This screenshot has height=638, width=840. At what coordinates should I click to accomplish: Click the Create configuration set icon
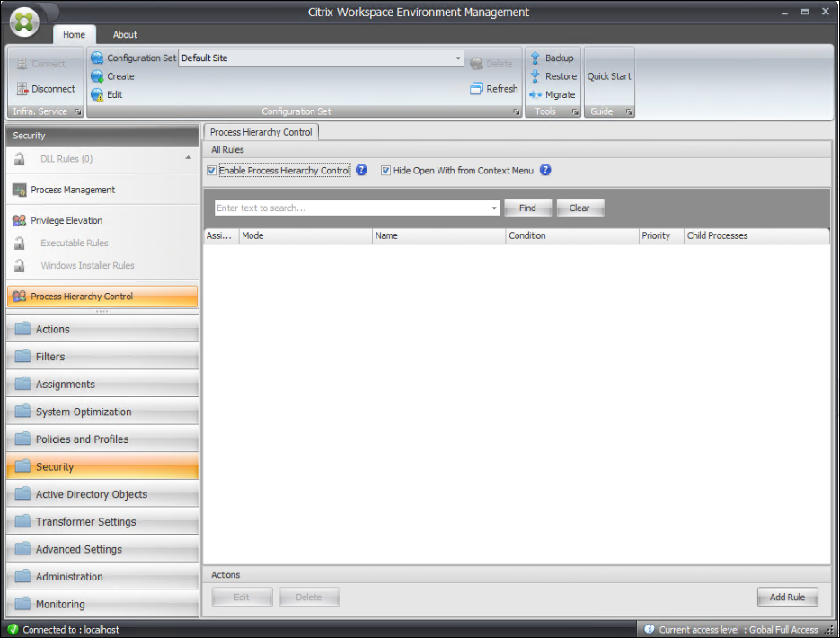tap(97, 76)
